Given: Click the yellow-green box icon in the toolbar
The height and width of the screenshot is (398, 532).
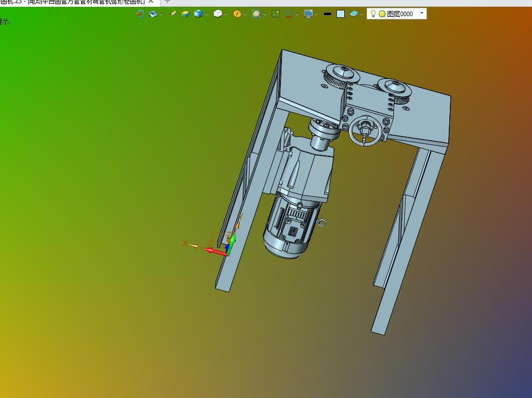Looking at the screenshot, I should 185,14.
